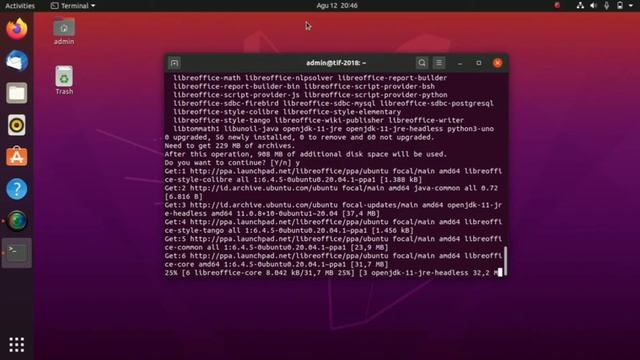The height and width of the screenshot is (360, 640).
Task: Open the Terminal app menu dropdown
Action: point(73,6)
